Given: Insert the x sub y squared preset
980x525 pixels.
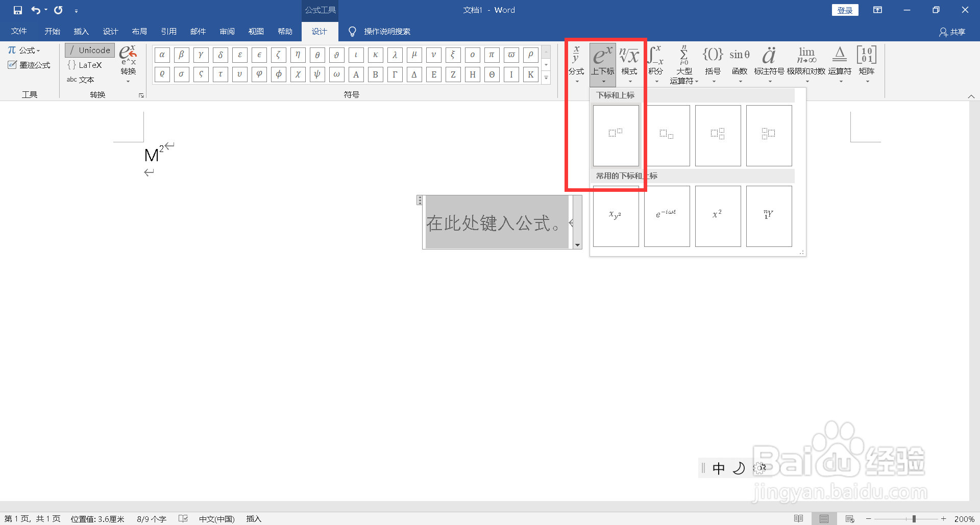Looking at the screenshot, I should (616, 216).
